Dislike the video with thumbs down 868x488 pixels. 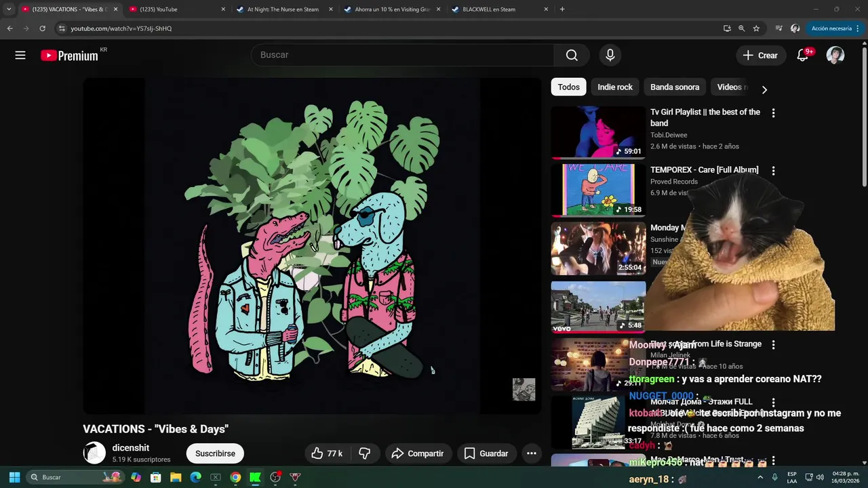point(365,453)
